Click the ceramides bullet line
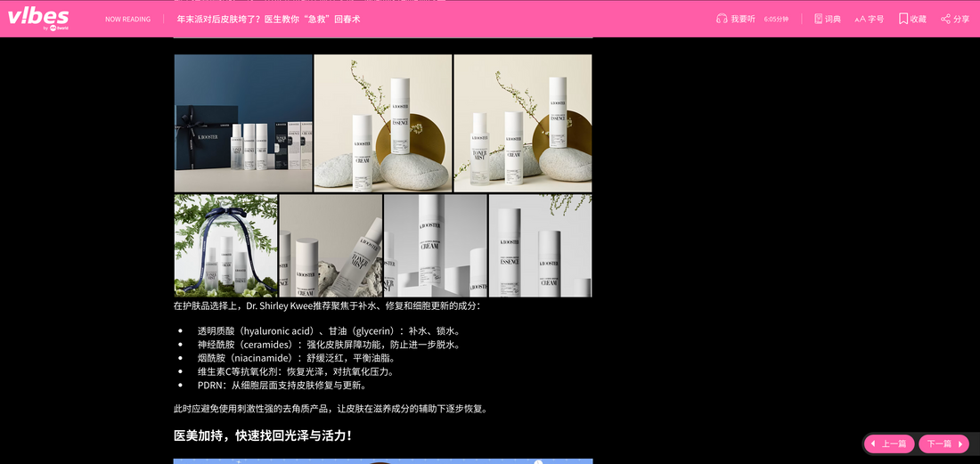Screen dimensions: 980x464 pos(330,345)
